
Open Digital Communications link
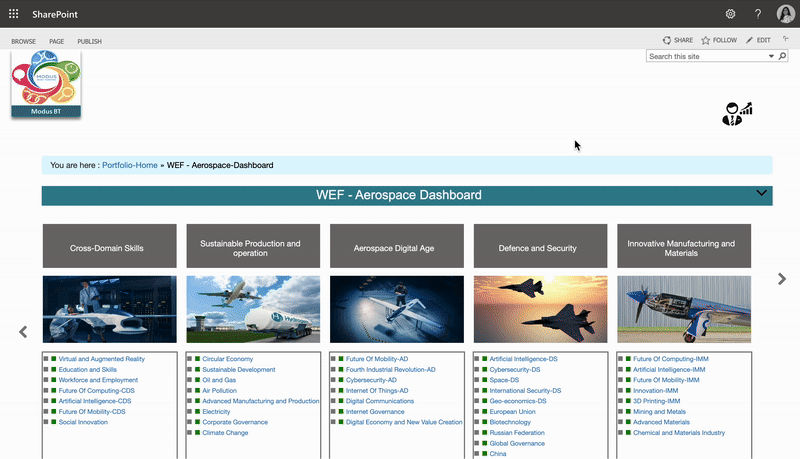coord(380,401)
